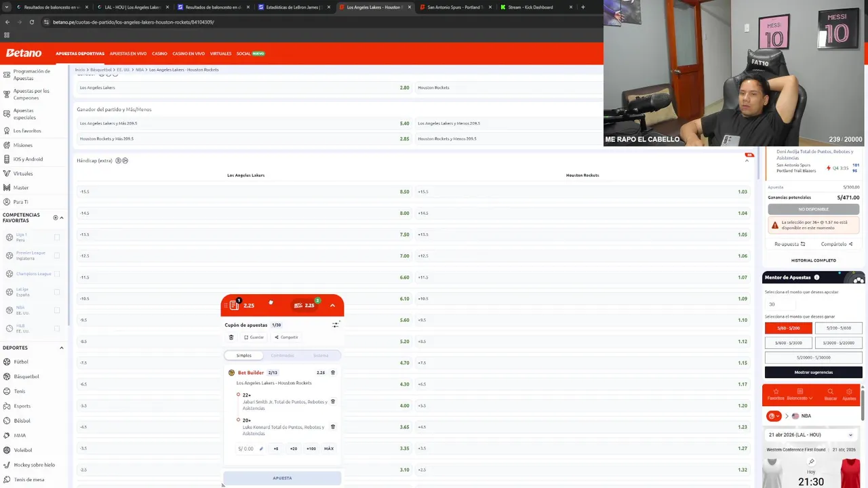
Task: Open Historial Completo link
Action: click(814, 260)
